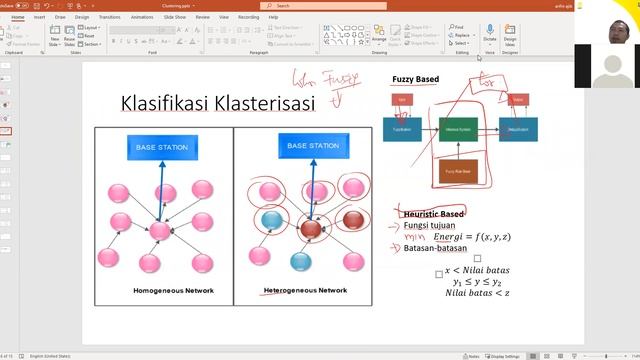Open the Text Direction dropdown
This screenshot has height=360, width=640.
pos(285,27)
